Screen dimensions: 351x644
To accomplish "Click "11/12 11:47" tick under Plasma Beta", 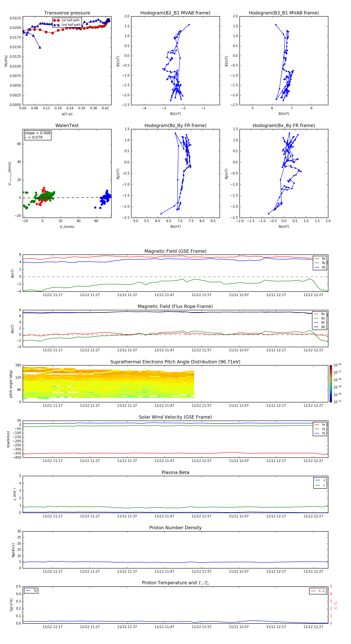I will pos(164,516).
